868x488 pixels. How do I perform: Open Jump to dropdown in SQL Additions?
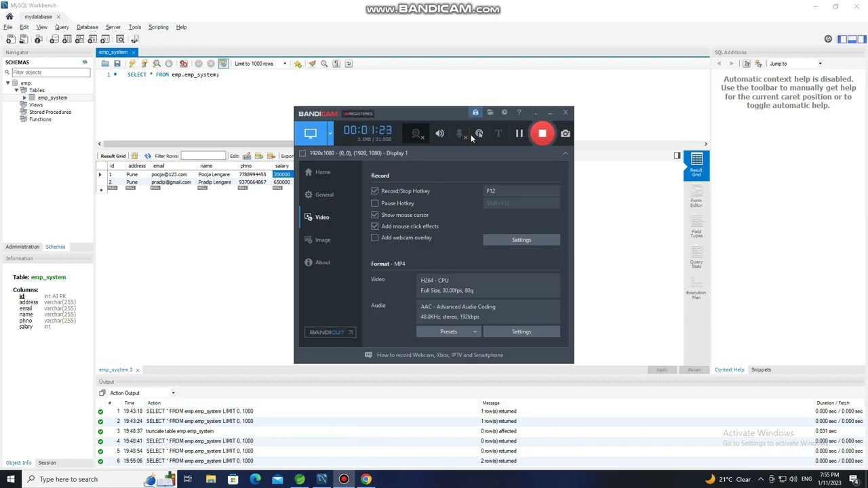(795, 64)
